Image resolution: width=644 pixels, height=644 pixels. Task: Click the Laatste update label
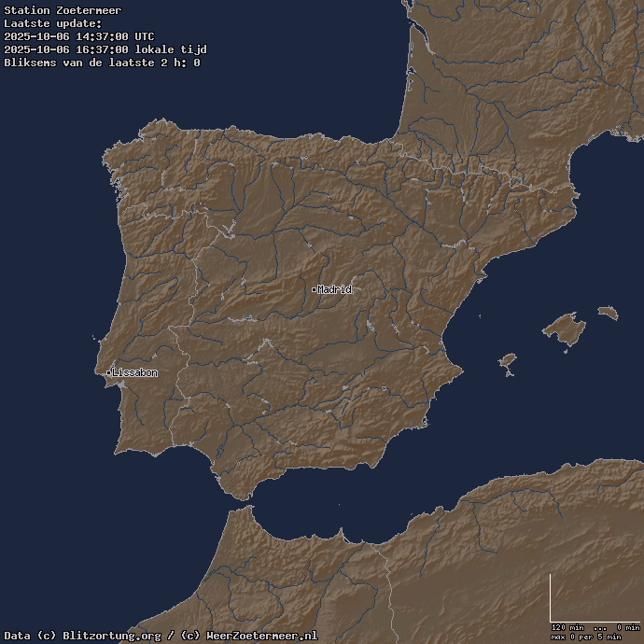tap(53, 23)
